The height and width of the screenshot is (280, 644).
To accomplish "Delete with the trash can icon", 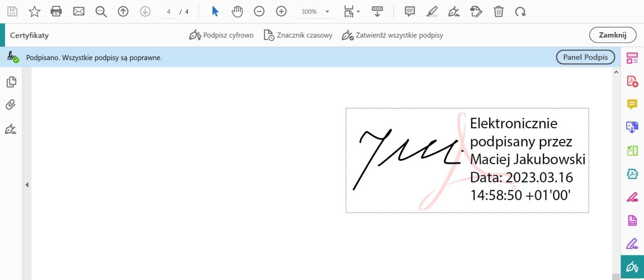I will pyautogui.click(x=498, y=12).
